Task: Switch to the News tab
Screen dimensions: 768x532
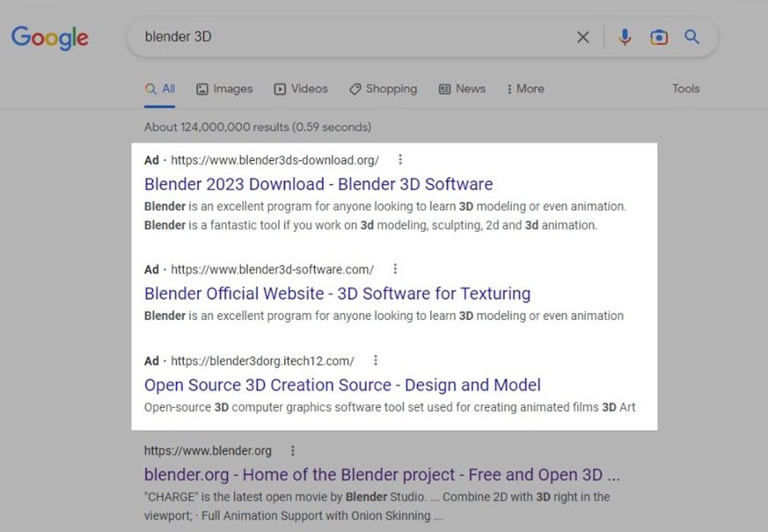Action: pos(462,89)
